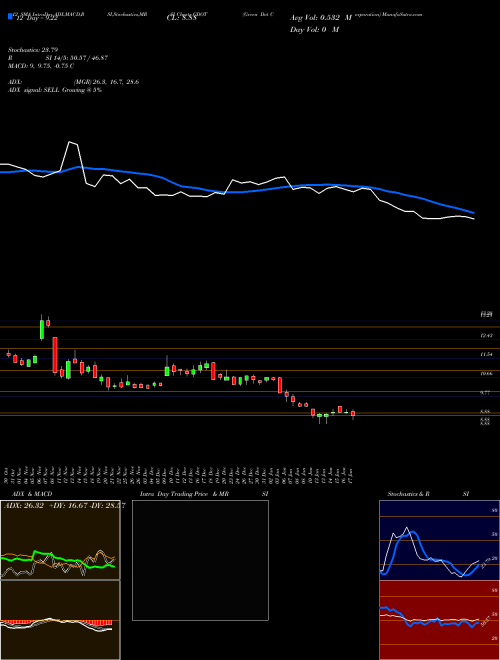Click the 'Stochastics & RSI' panel title
500x660 pixels.
428,494
